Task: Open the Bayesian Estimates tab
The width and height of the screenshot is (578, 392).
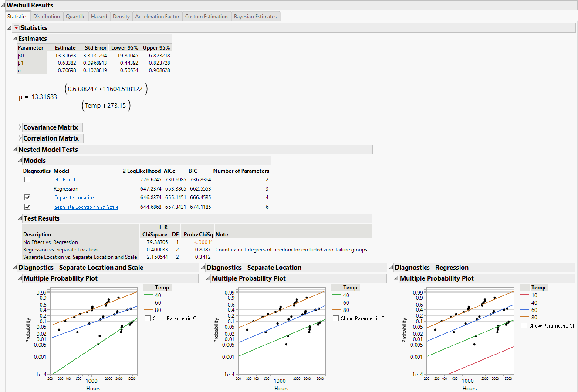Action: 256,16
